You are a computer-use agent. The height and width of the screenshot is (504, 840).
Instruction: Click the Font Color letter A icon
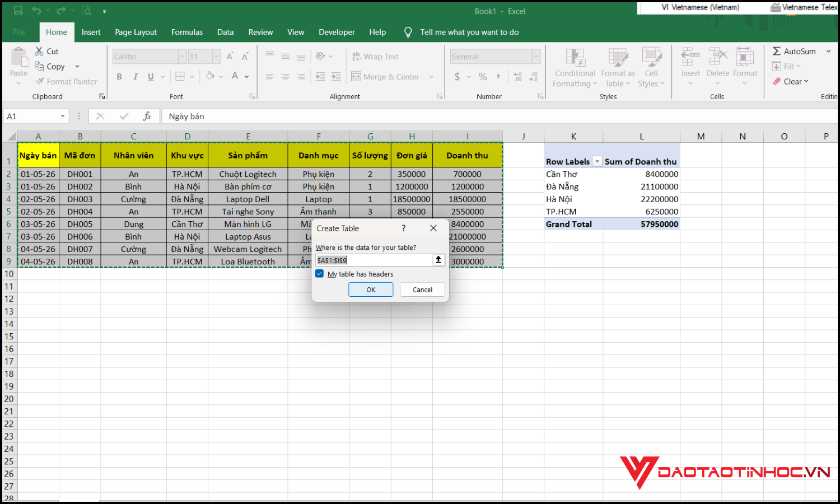(235, 76)
